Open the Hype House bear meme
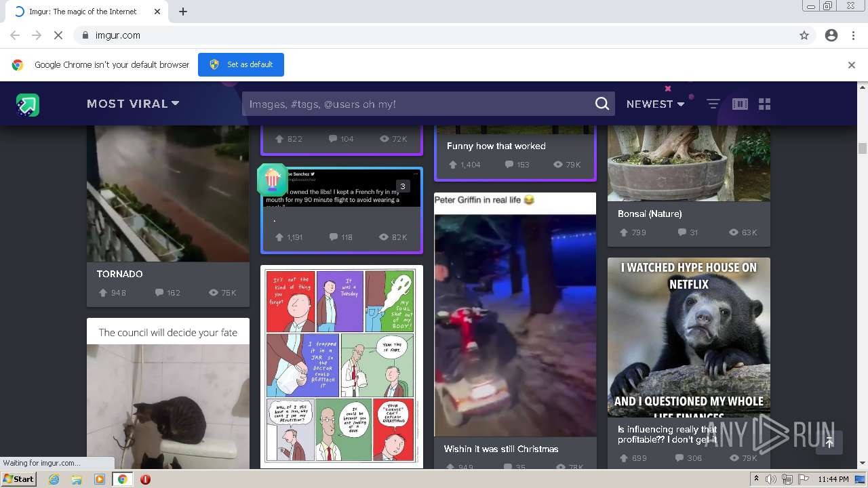Image resolution: width=868 pixels, height=488 pixels. point(689,337)
